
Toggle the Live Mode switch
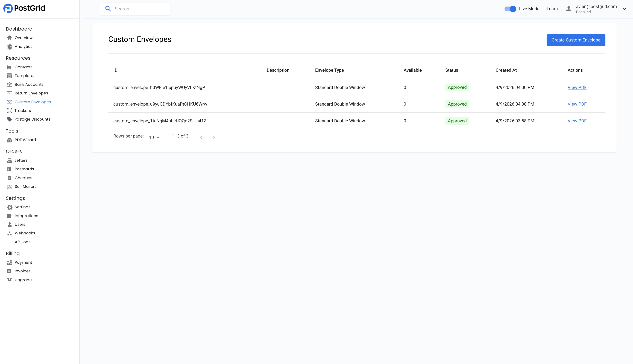(x=510, y=9)
